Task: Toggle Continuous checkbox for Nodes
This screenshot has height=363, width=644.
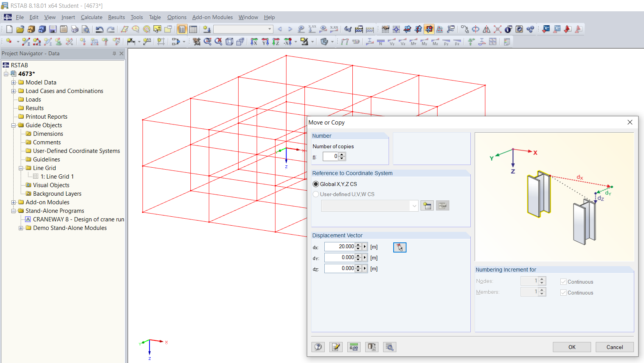Action: click(x=563, y=282)
